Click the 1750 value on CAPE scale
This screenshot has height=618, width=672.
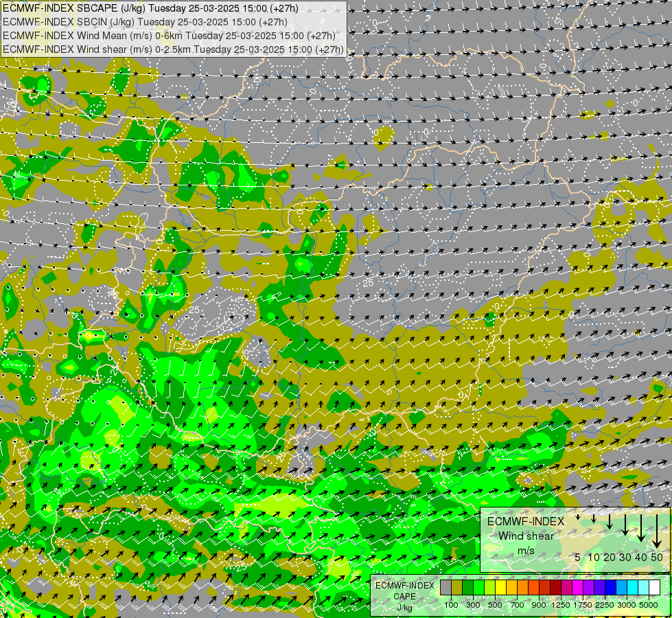[583, 605]
